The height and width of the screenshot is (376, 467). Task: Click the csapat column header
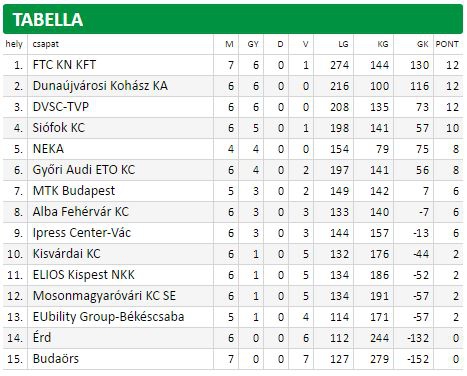pos(46,44)
